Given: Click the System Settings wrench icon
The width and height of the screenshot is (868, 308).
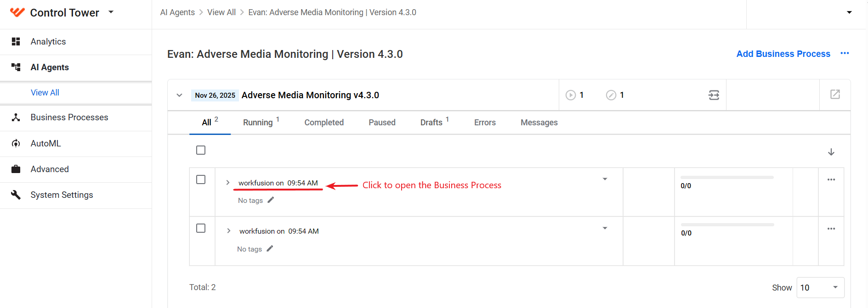Looking at the screenshot, I should click(16, 195).
